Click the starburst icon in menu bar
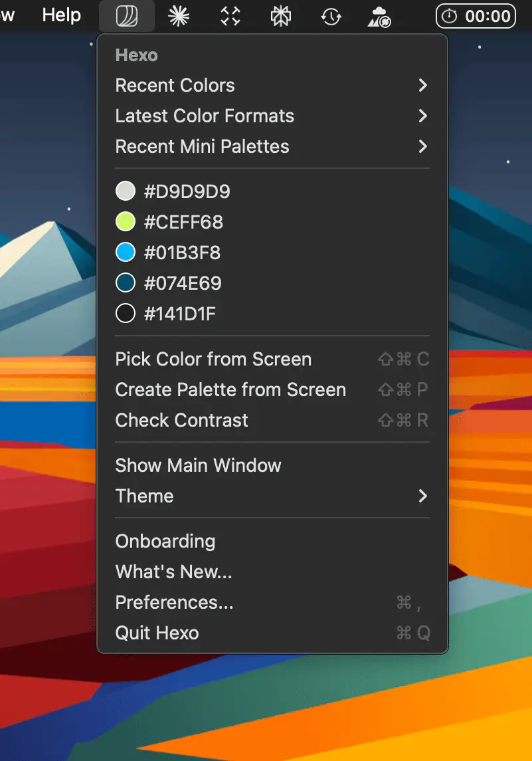Screen dimensions: 532x761 click(x=179, y=16)
